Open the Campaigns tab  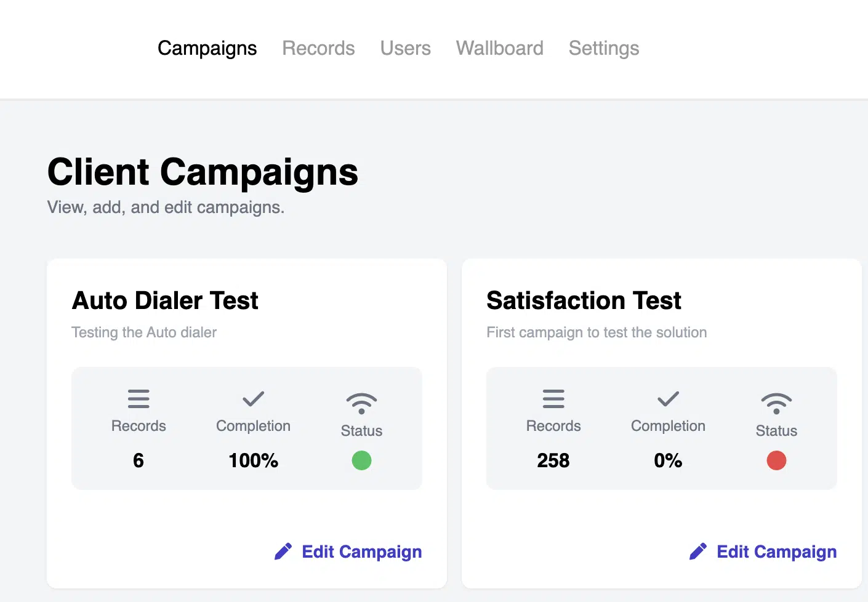[207, 48]
